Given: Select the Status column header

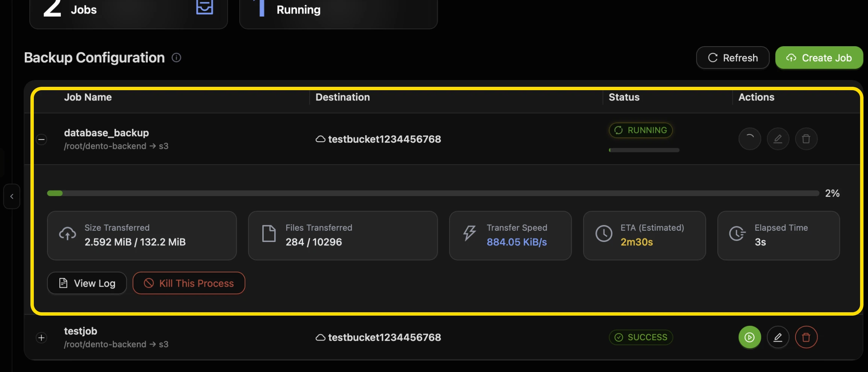Looking at the screenshot, I should (x=624, y=97).
